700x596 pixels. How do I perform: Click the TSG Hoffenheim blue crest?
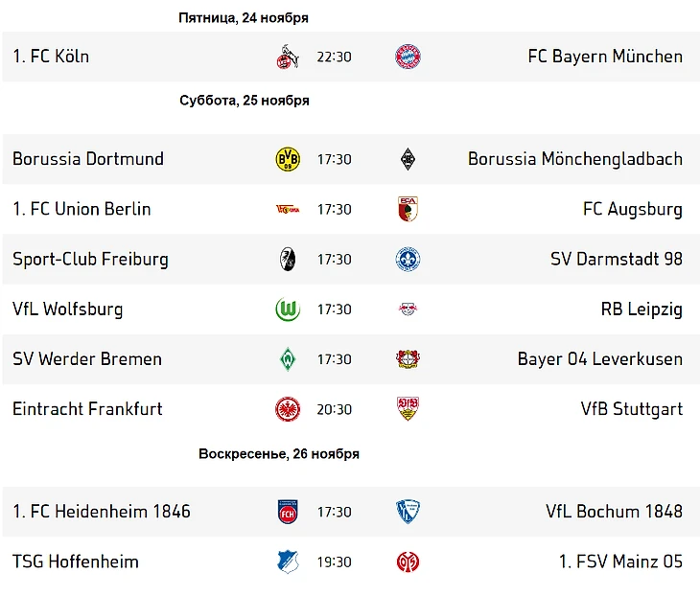coord(288,562)
